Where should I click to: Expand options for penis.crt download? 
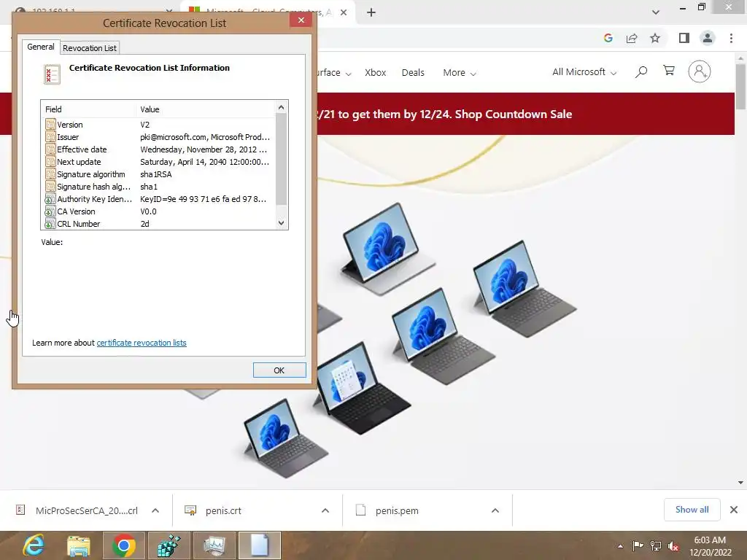325,510
